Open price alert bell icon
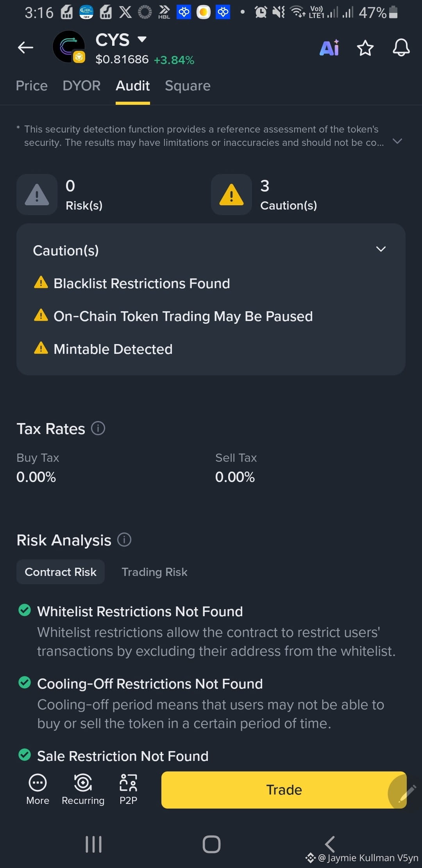This screenshot has width=422, height=868. tap(401, 48)
